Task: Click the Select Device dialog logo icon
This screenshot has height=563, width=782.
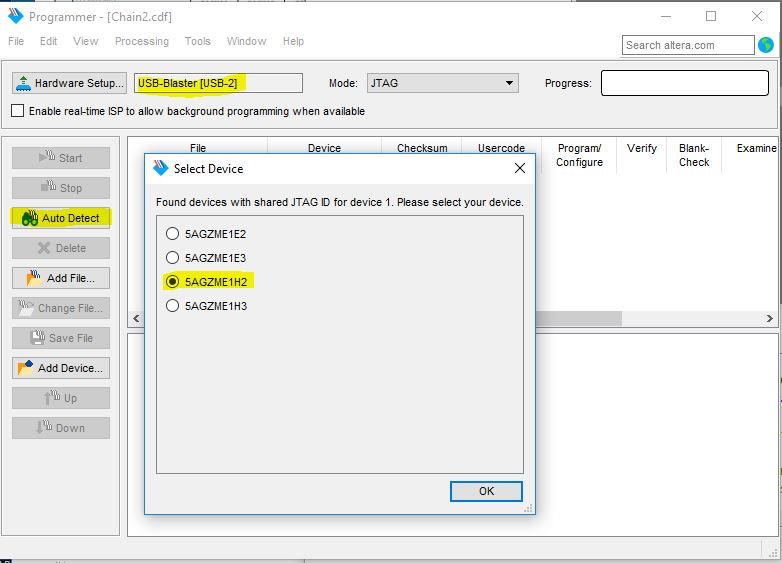Action: 161,168
